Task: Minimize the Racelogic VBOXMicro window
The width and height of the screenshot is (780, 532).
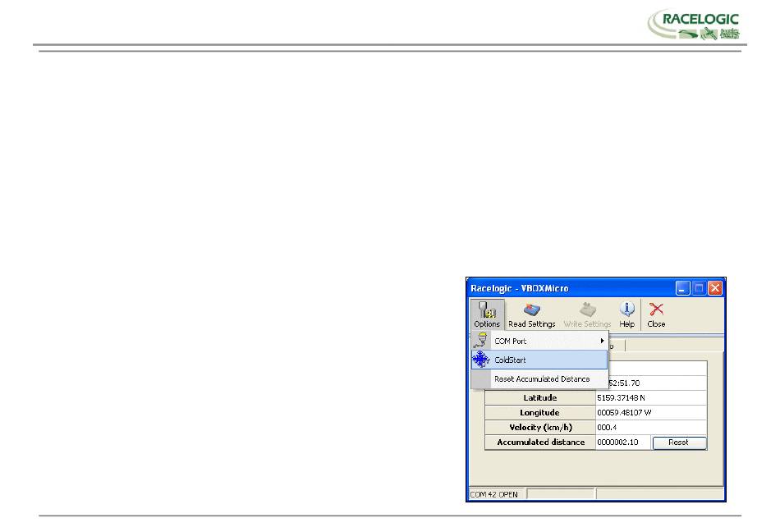Action: click(682, 288)
